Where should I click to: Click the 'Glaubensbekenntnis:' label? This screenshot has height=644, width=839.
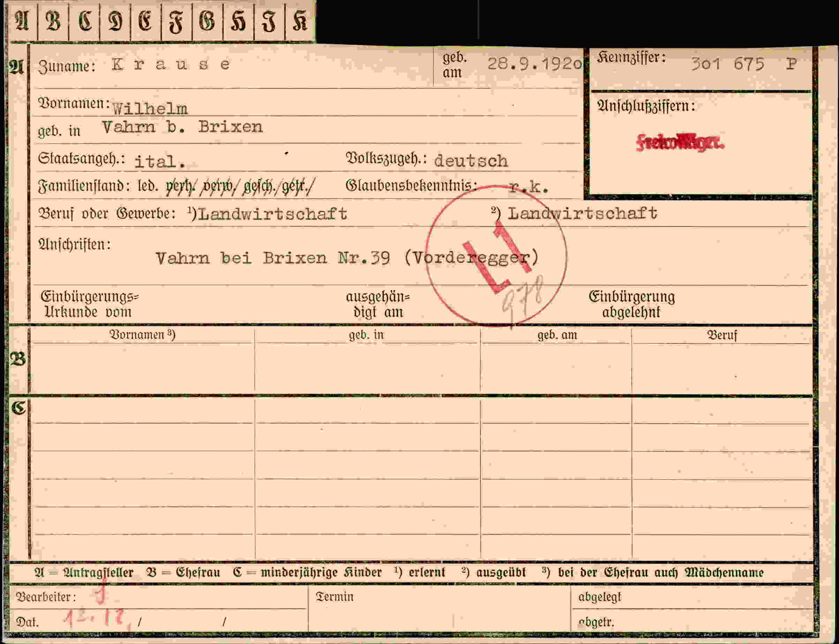click(411, 185)
